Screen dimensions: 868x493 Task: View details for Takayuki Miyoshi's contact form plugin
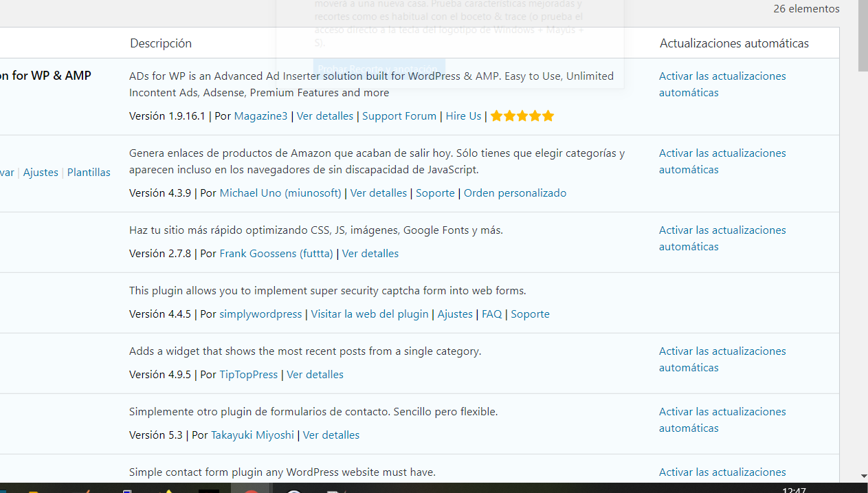pyautogui.click(x=331, y=435)
